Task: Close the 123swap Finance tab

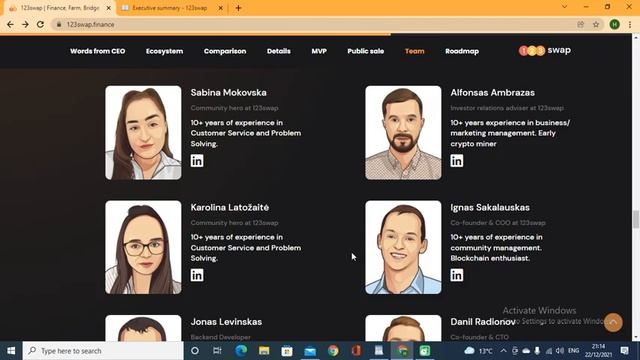Action: (x=109, y=8)
